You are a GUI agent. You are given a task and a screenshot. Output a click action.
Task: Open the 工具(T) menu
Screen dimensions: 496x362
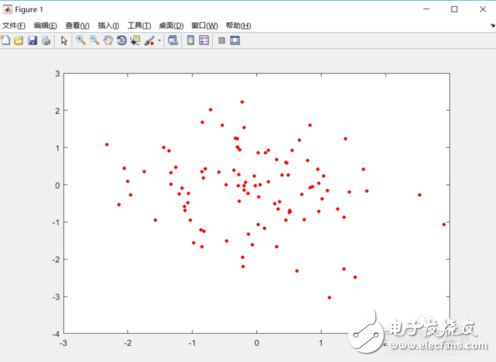139,26
